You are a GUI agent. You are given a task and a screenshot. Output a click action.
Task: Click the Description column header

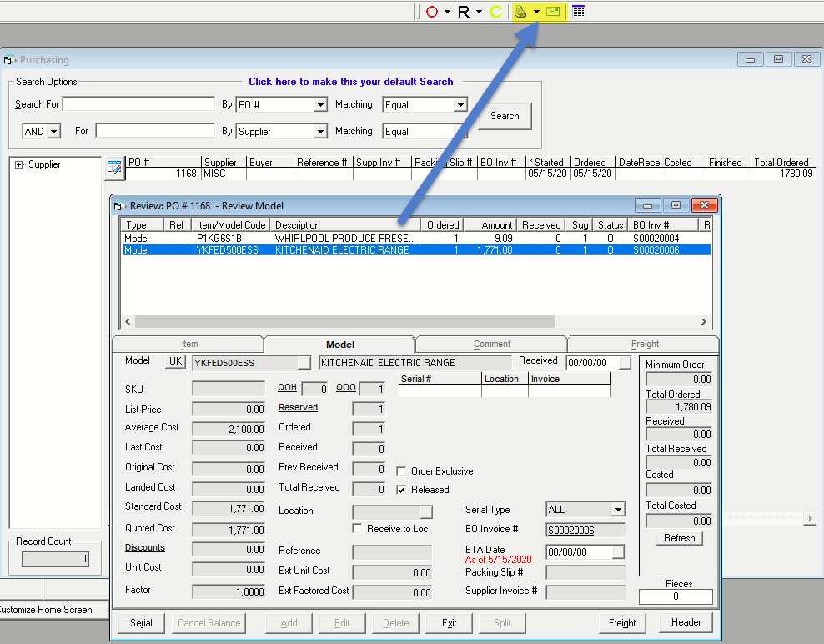click(x=345, y=225)
